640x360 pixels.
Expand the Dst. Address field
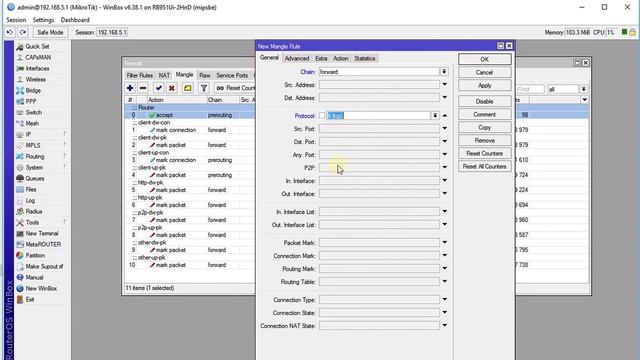coord(444,98)
